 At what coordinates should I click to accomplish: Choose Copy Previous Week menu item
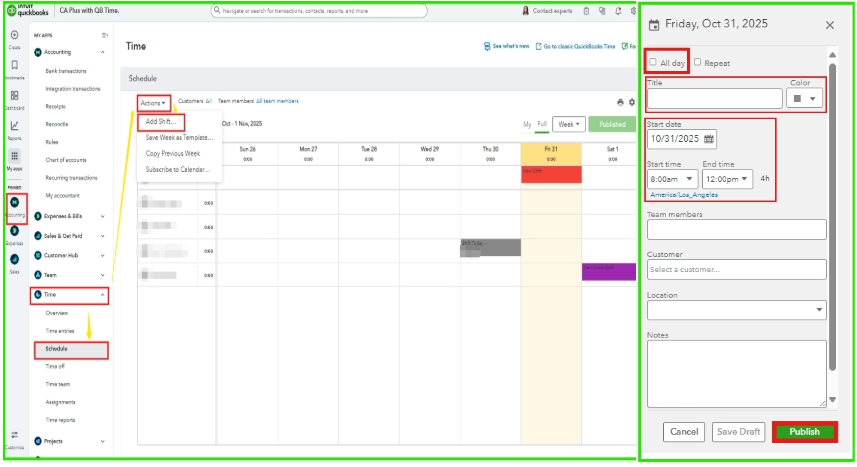click(x=173, y=154)
